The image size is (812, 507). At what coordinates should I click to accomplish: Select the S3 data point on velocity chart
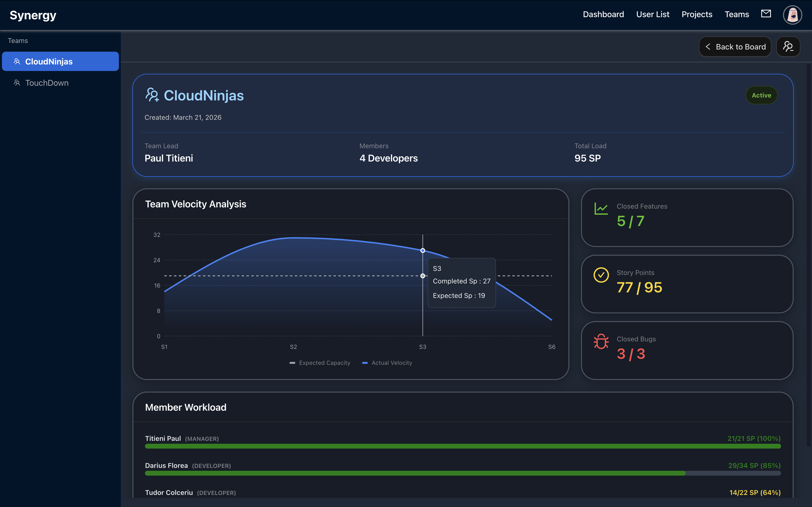coord(422,250)
